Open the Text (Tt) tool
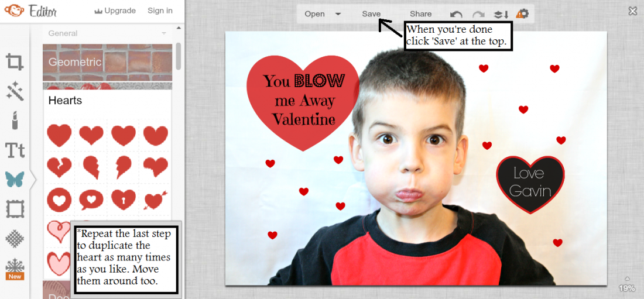Viewport: 644px width, 299px height. 15,150
